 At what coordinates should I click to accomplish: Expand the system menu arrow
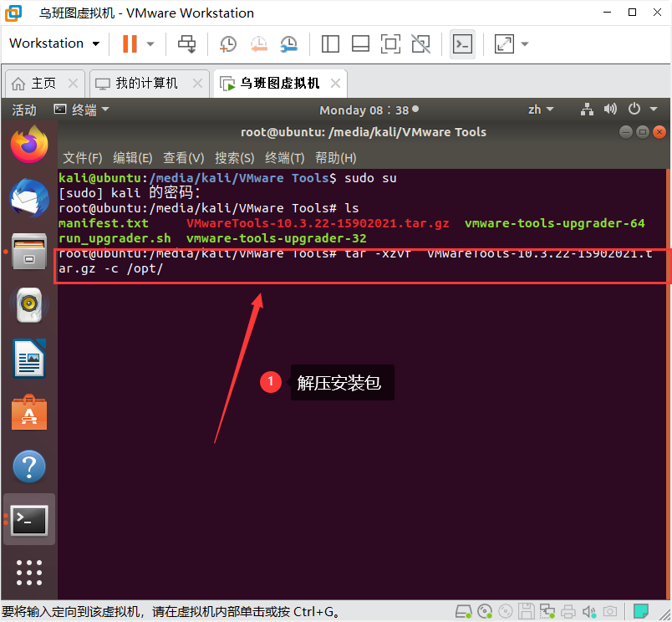pos(654,110)
